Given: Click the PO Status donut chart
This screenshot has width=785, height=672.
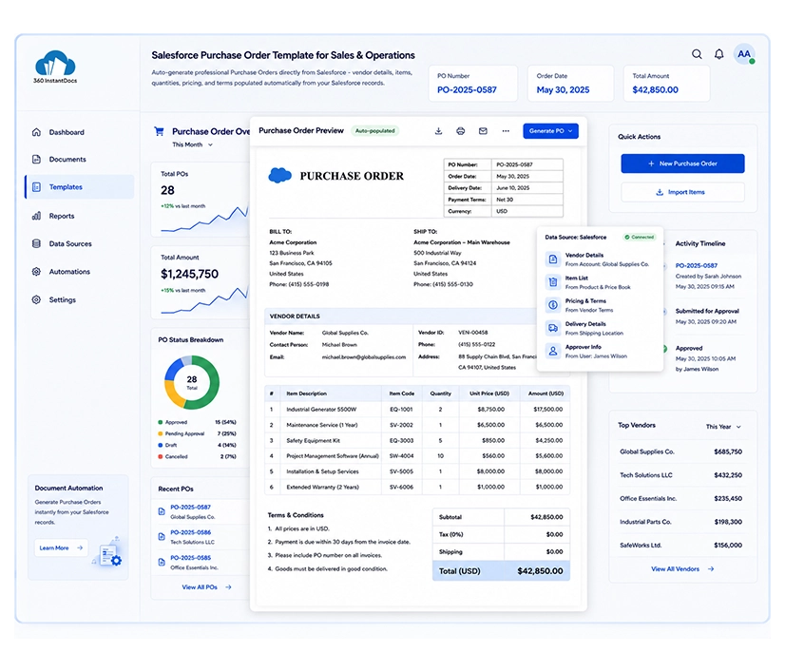Looking at the screenshot, I should click(192, 382).
